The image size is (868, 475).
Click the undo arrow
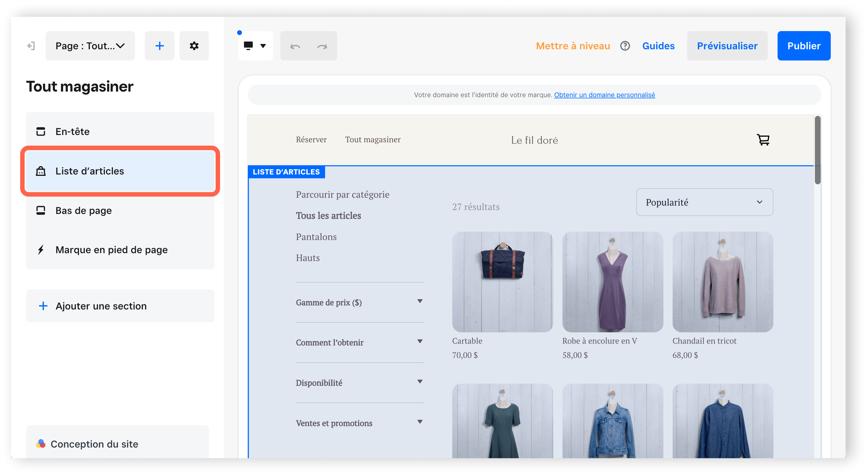coord(295,46)
